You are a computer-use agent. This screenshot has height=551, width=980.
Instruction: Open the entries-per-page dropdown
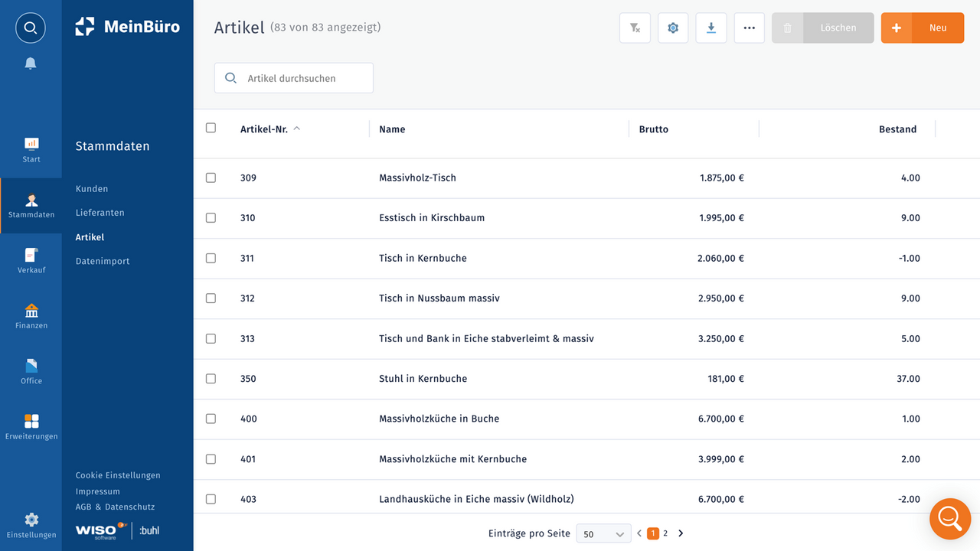point(603,533)
